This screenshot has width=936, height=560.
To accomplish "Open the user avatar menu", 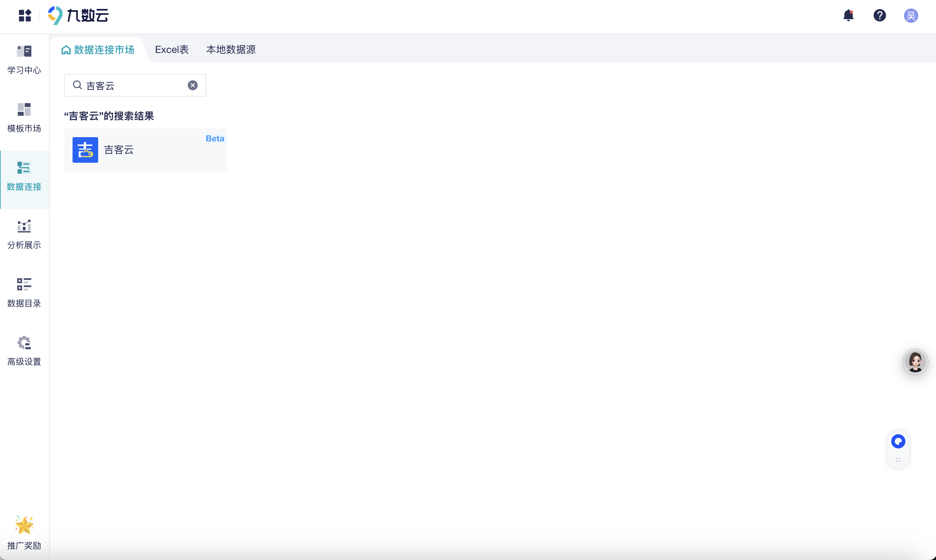I will click(911, 15).
